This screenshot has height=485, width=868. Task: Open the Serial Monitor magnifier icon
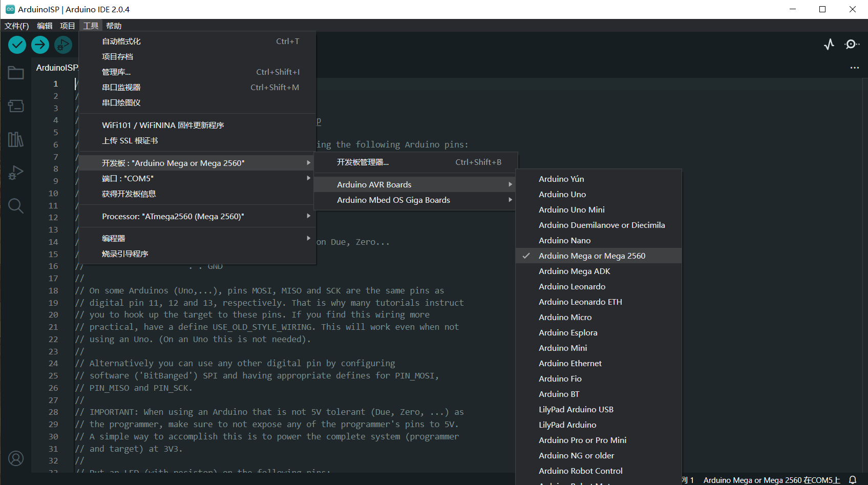852,45
